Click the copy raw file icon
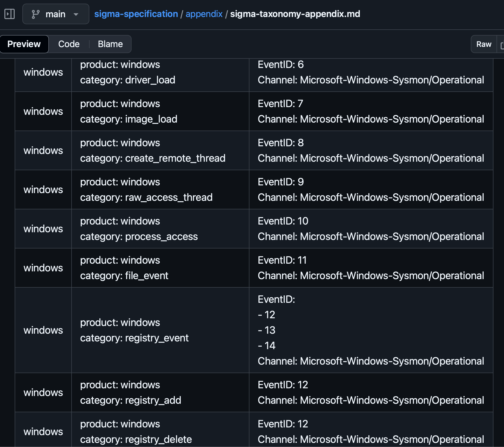Viewport: 504px width, 447px height. pos(501,45)
